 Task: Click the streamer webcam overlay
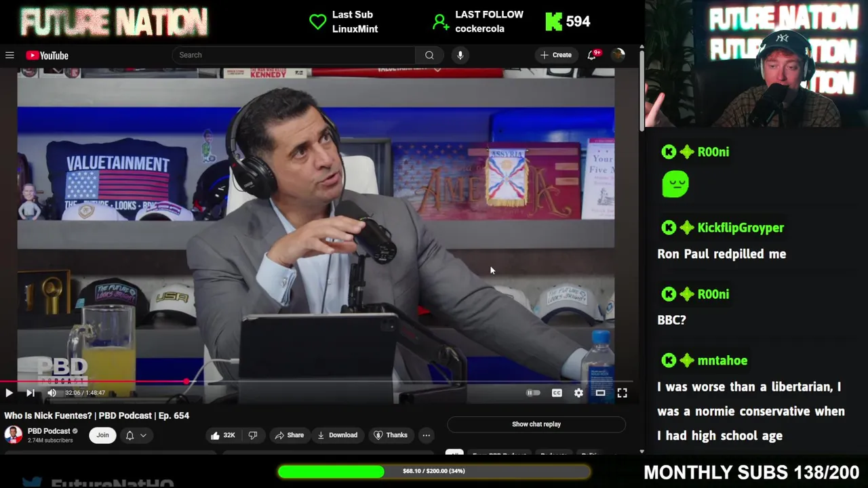click(756, 64)
